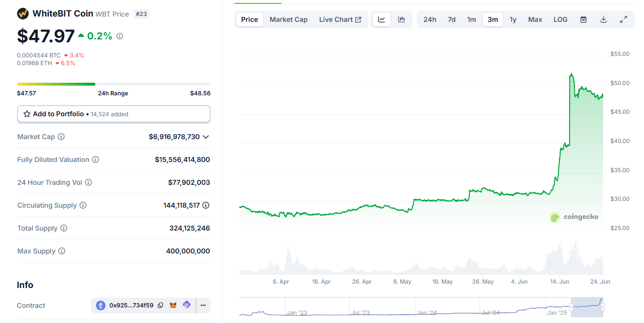Switch to line chart view
Image resolution: width=644 pixels, height=323 pixels.
[382, 19]
